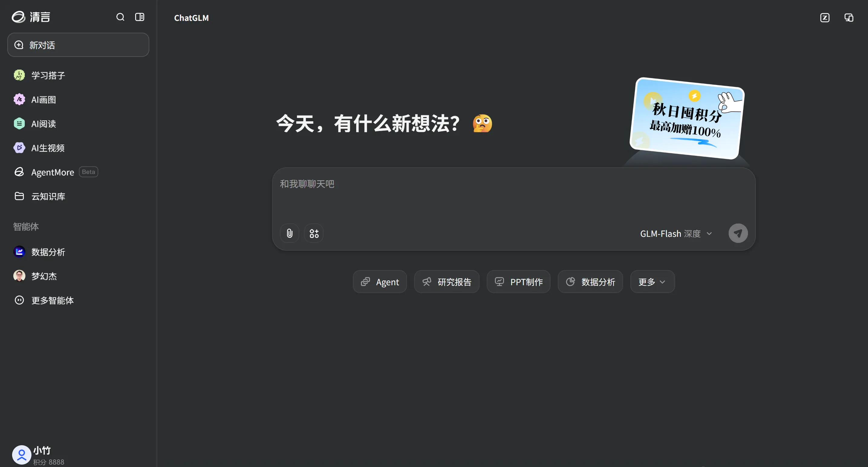Open AgentMore Beta entry
868x467 pixels.
point(78,172)
